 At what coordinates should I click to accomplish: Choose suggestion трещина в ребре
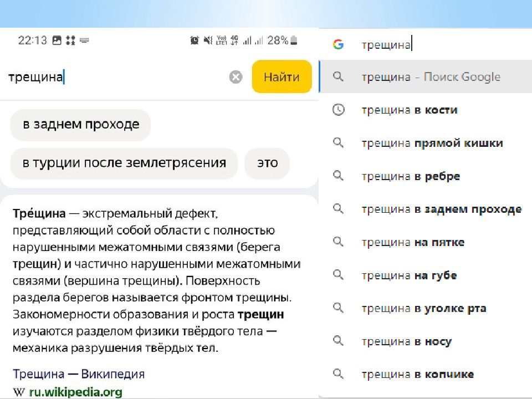426,176
